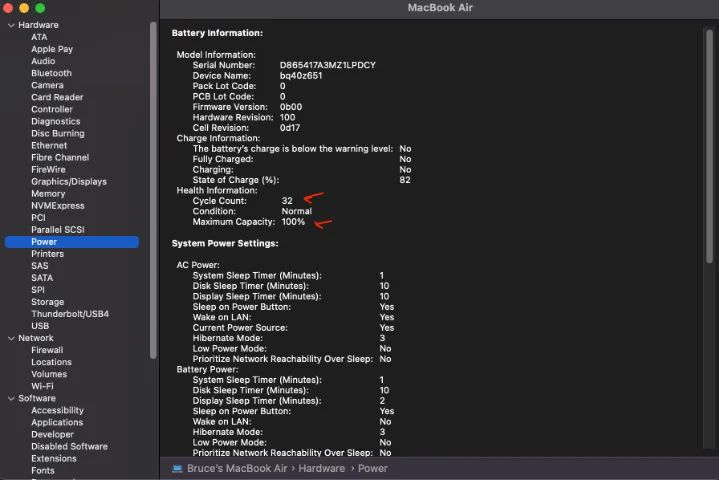Select the highlighted Power entry
Screen dimensions: 719x480
tap(72, 242)
